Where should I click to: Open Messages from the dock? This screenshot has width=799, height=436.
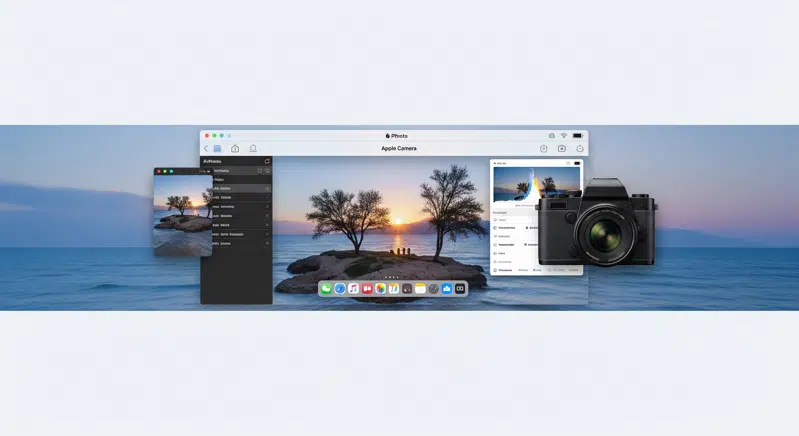[x=326, y=289]
